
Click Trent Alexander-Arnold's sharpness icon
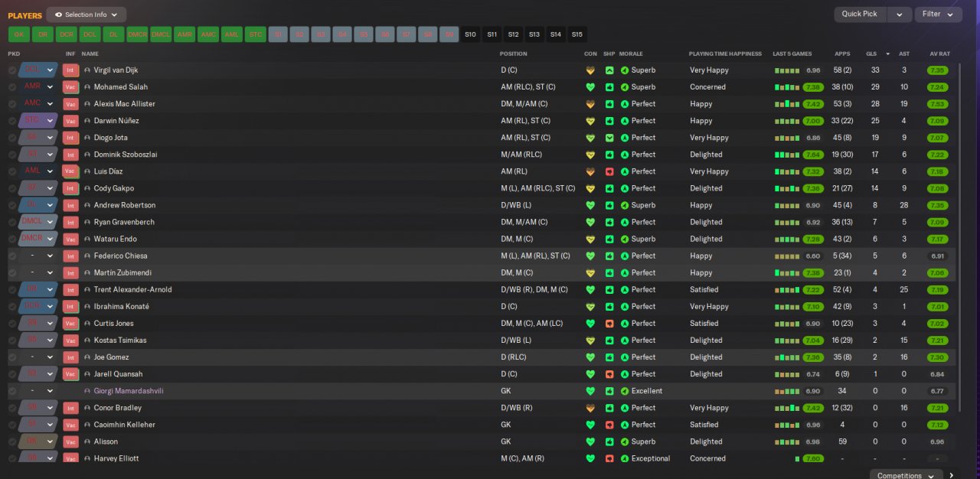click(609, 289)
